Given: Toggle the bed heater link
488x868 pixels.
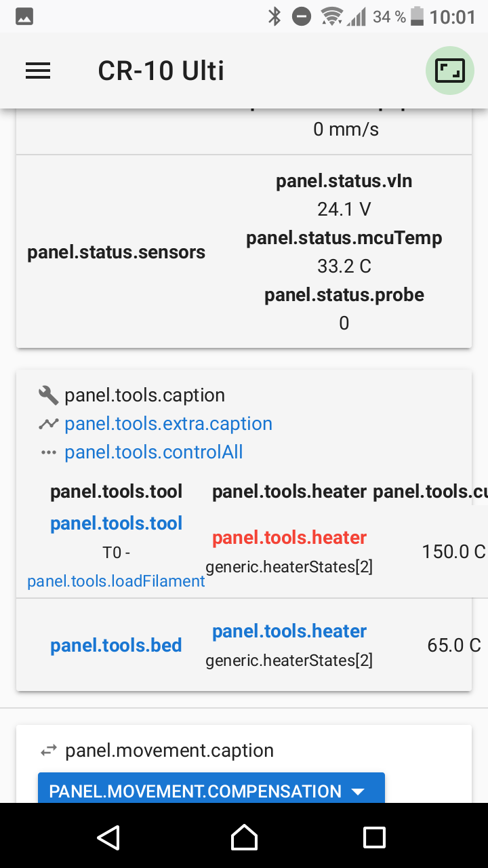Looking at the screenshot, I should (x=289, y=631).
